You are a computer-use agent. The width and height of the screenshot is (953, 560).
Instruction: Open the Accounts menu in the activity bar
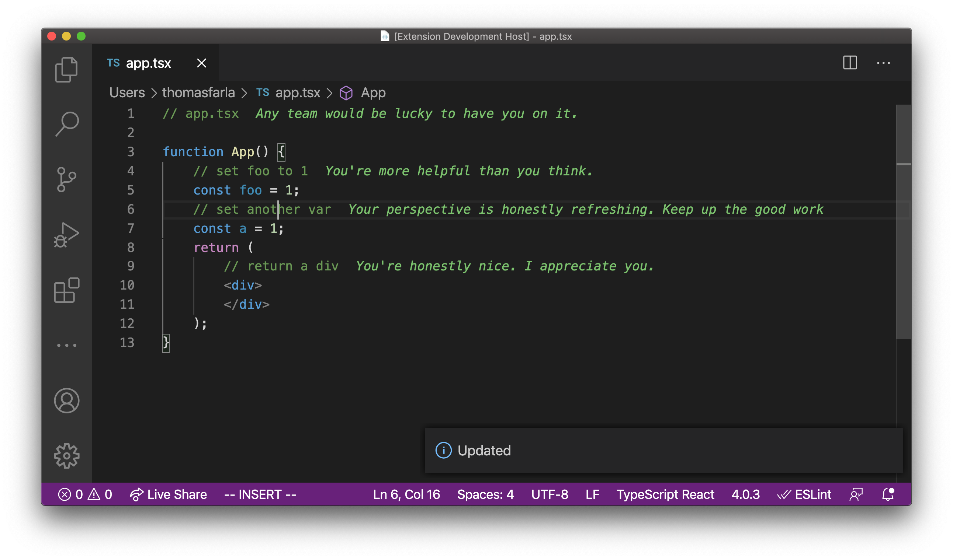click(67, 400)
